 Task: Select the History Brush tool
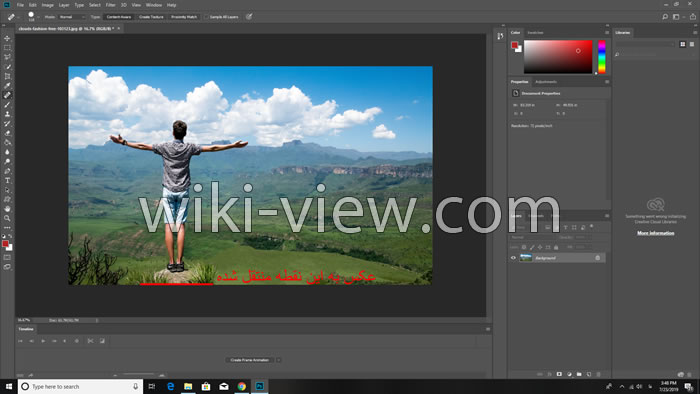7,124
